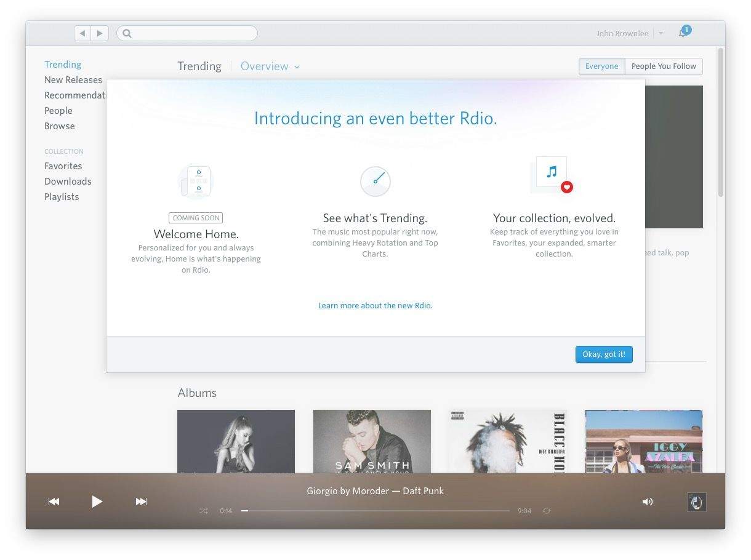Open New Releases in the sidebar

73,80
